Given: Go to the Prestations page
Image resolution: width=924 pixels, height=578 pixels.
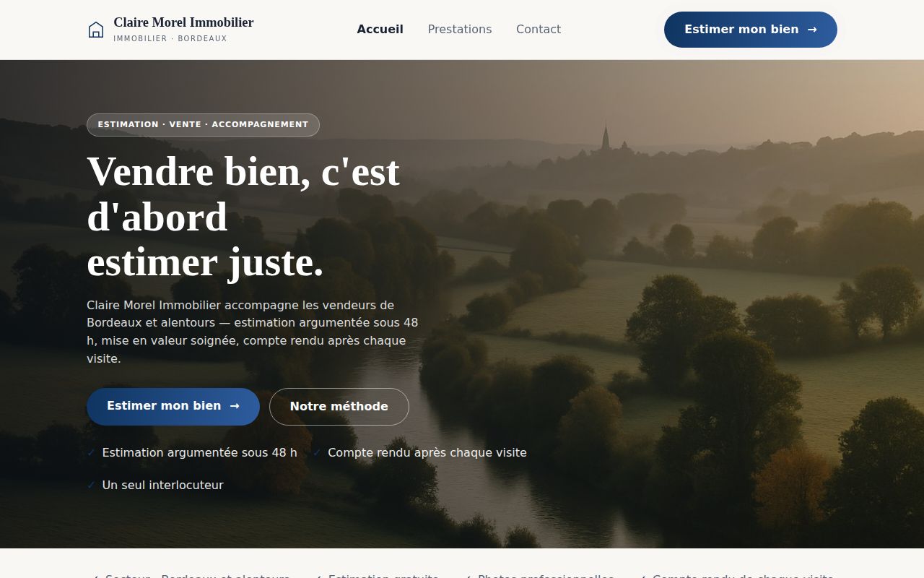Looking at the screenshot, I should pos(460,30).
